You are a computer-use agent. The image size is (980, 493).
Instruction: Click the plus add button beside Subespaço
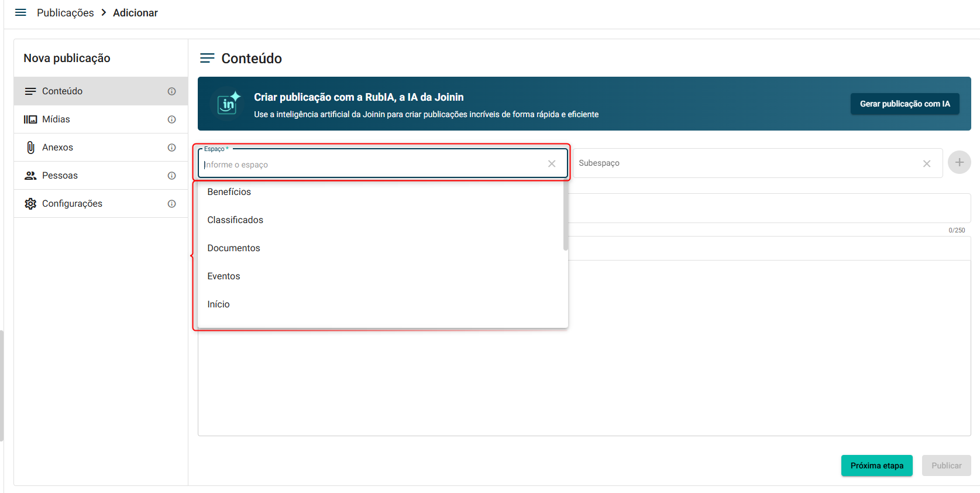960,162
